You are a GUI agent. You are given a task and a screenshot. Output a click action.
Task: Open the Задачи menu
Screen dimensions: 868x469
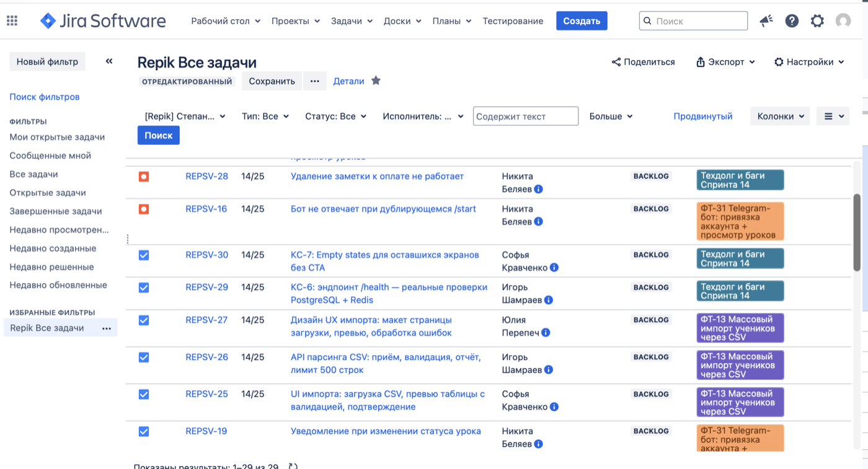pyautogui.click(x=352, y=21)
